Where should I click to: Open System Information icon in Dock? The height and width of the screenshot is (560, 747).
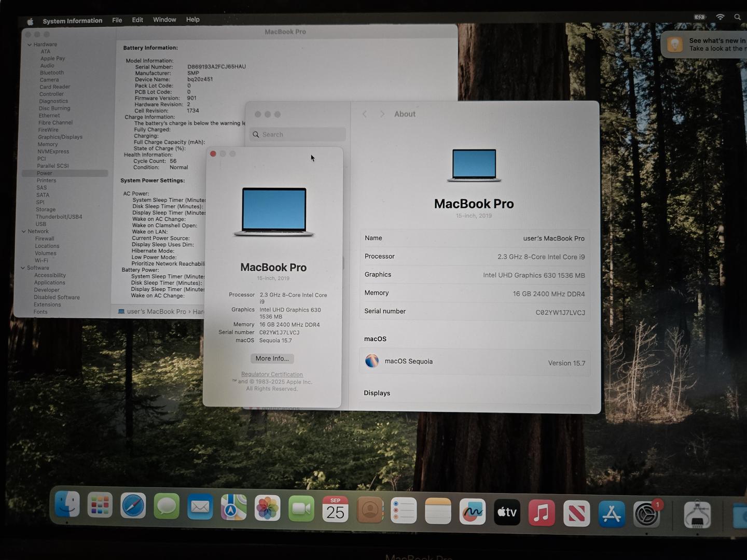[697, 515]
